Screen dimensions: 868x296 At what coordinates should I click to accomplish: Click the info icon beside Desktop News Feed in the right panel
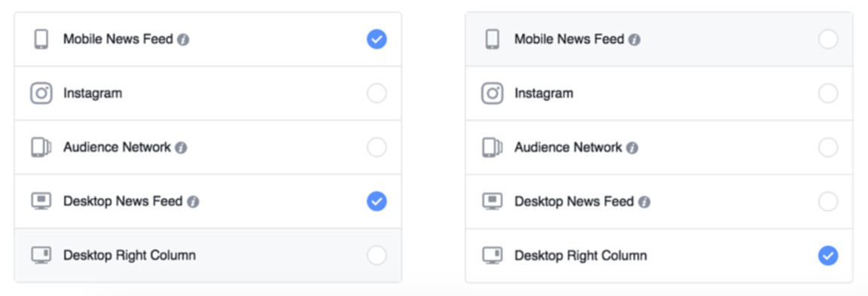click(644, 202)
